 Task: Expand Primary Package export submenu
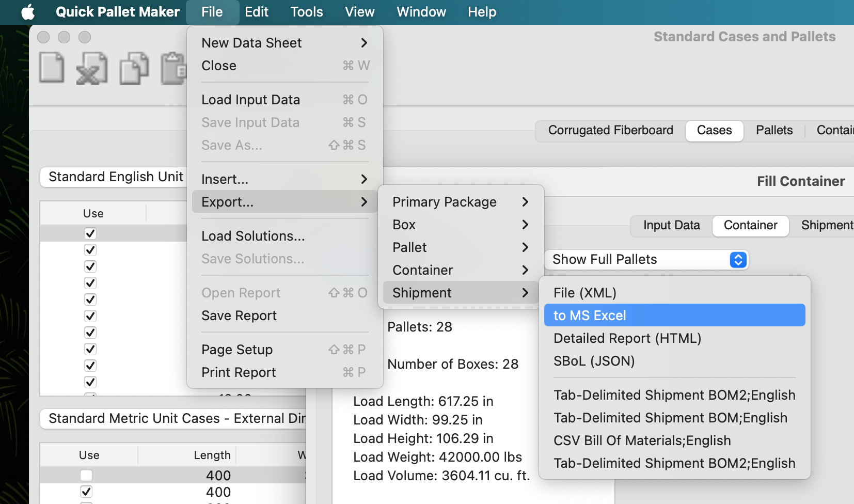pyautogui.click(x=461, y=202)
